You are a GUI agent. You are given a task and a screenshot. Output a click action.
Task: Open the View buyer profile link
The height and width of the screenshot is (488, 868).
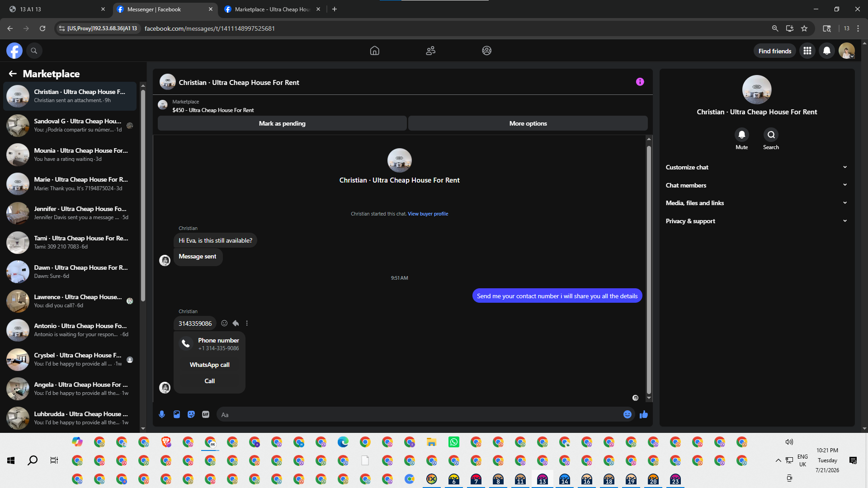(428, 214)
